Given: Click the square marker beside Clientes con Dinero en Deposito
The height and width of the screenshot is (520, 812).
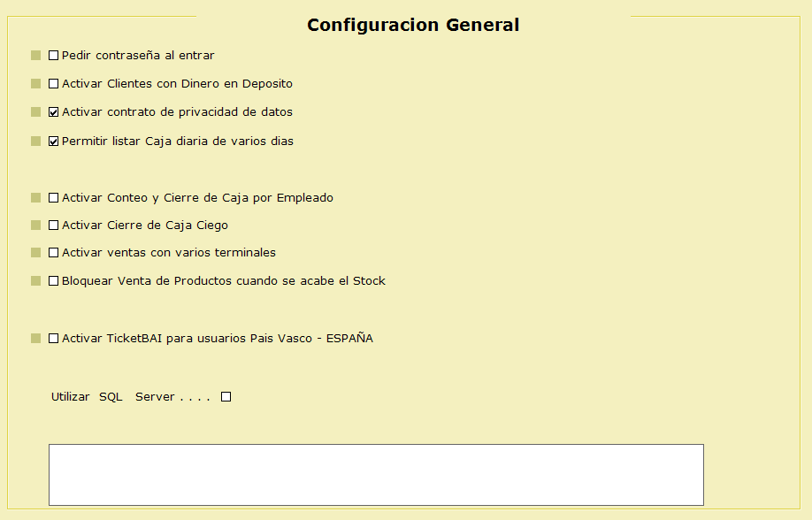Looking at the screenshot, I should pos(36,84).
